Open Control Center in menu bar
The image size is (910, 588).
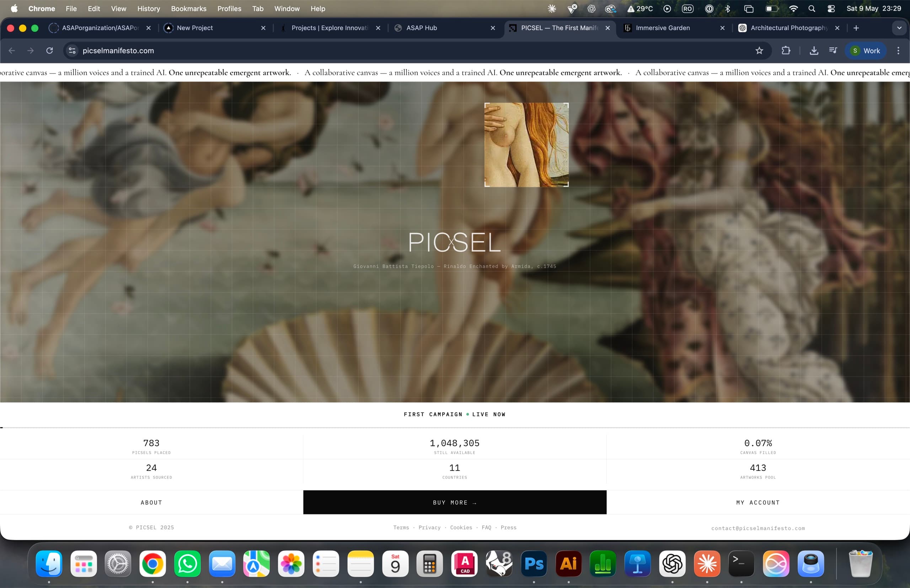[831, 9]
